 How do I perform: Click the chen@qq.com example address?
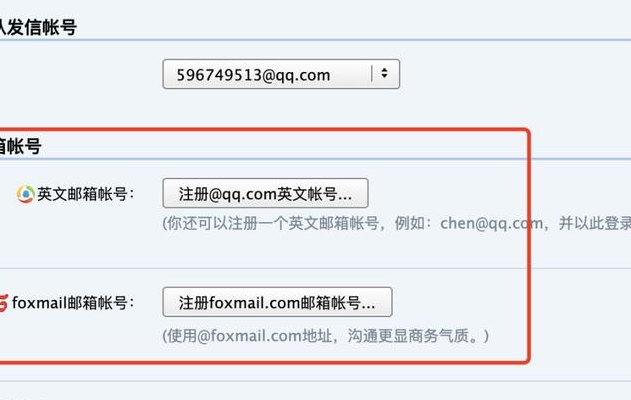[x=491, y=223]
